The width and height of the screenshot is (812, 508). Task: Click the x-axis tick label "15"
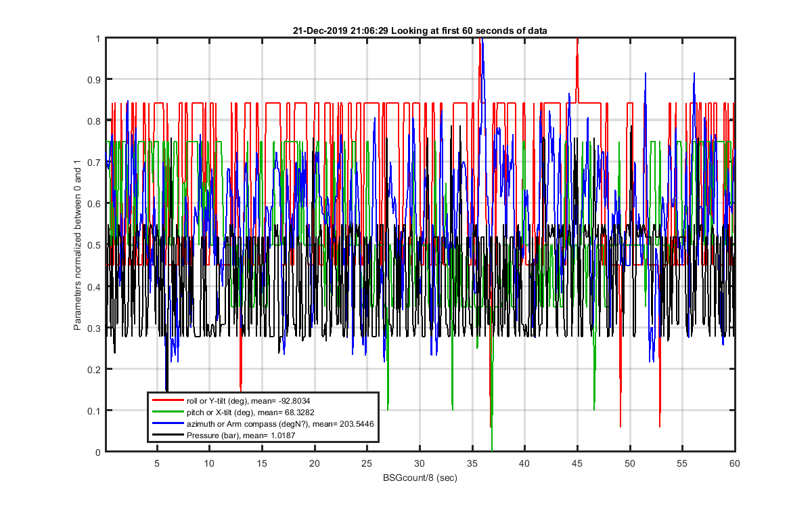tap(262, 463)
